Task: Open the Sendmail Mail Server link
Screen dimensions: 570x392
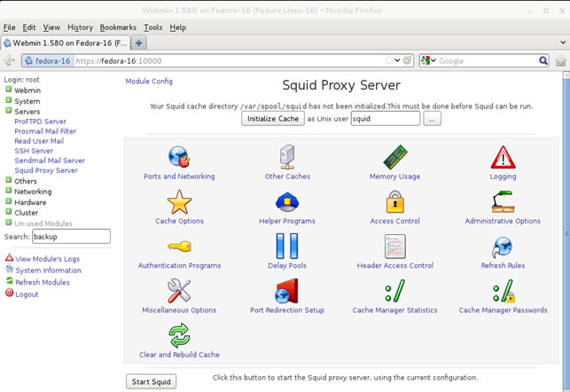Action: (50, 161)
